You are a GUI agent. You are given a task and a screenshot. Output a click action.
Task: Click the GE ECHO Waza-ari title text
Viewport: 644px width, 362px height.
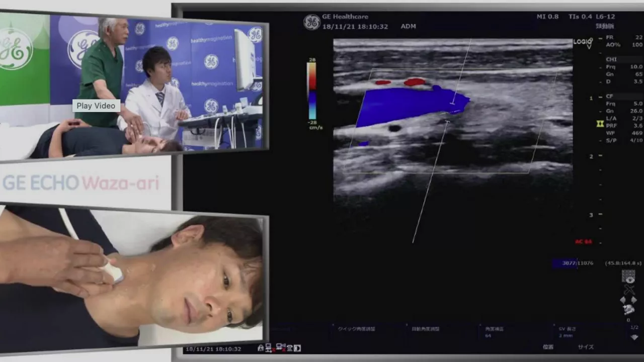point(80,183)
